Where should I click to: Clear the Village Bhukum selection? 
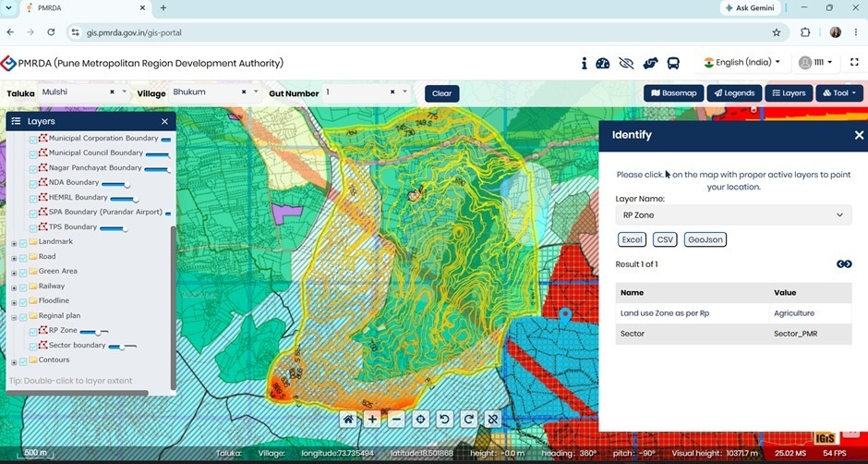(x=244, y=92)
